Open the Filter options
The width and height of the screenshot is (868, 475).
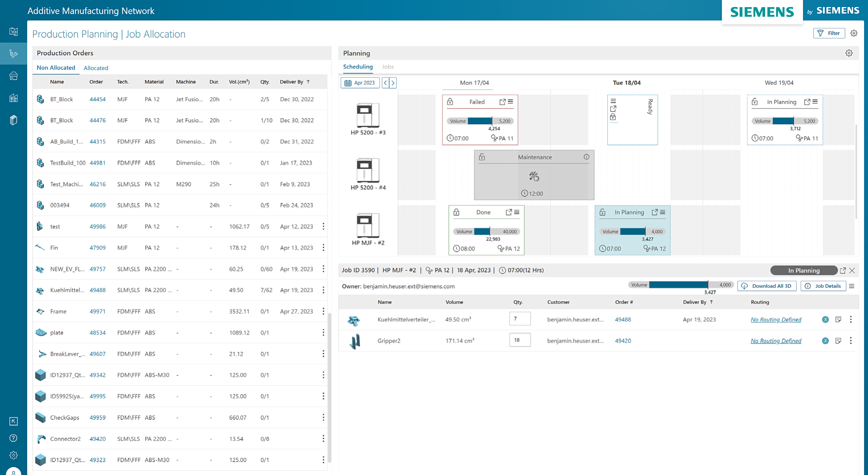pyautogui.click(x=829, y=33)
